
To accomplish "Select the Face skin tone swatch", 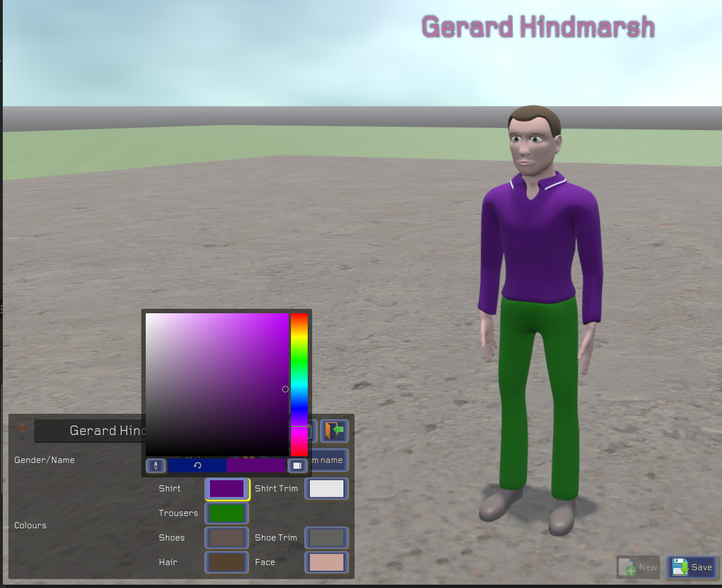I will coord(327,562).
